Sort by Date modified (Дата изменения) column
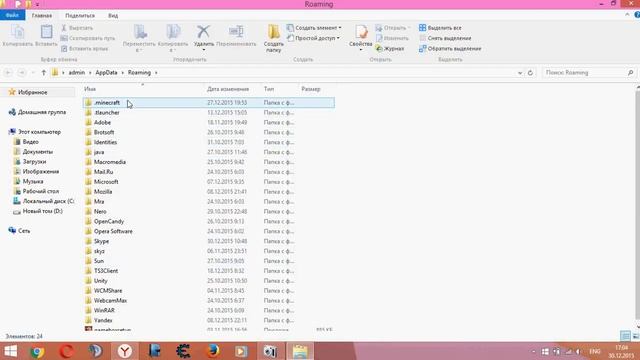Image resolution: width=640 pixels, height=360 pixels. click(x=228, y=89)
